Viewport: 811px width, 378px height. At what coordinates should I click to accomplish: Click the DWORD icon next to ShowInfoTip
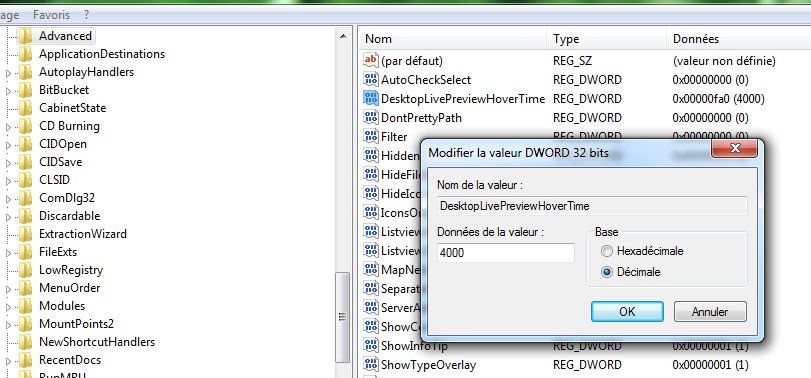click(x=371, y=345)
